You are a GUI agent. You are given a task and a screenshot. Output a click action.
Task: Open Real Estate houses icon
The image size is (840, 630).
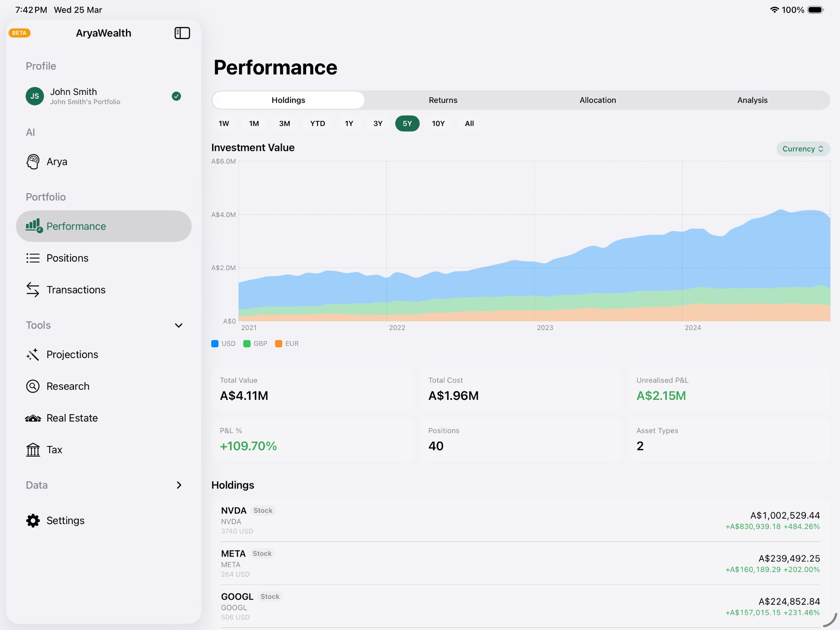click(33, 418)
